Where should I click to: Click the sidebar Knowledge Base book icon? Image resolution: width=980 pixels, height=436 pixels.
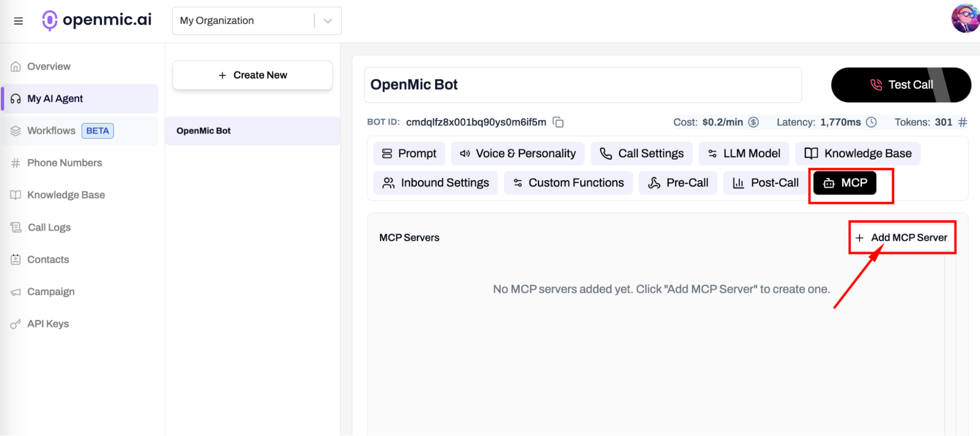[x=16, y=195]
